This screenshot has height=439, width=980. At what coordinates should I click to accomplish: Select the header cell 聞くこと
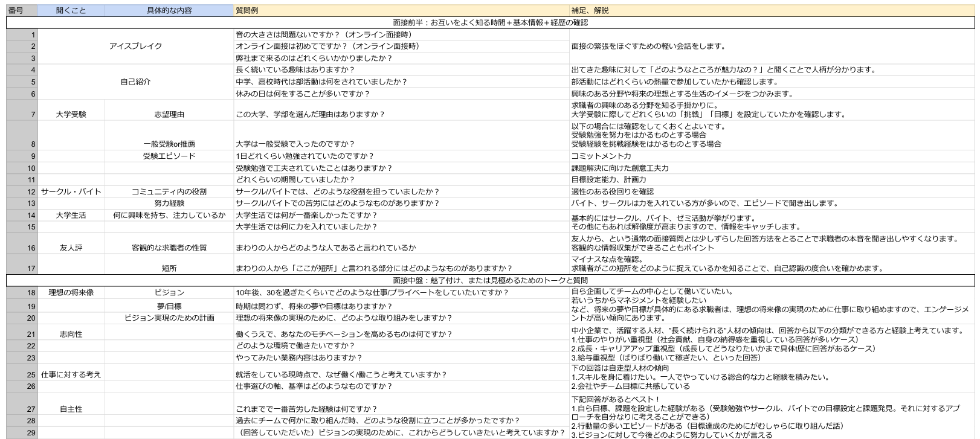(71, 10)
